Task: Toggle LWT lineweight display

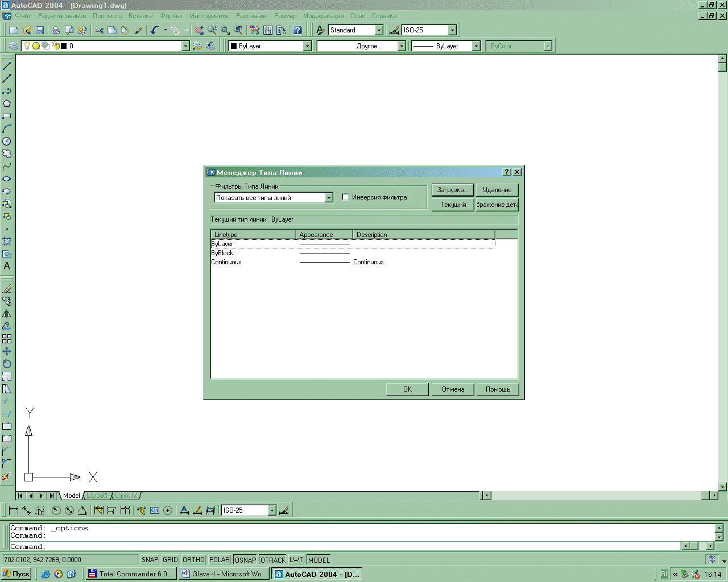Action: [296, 560]
